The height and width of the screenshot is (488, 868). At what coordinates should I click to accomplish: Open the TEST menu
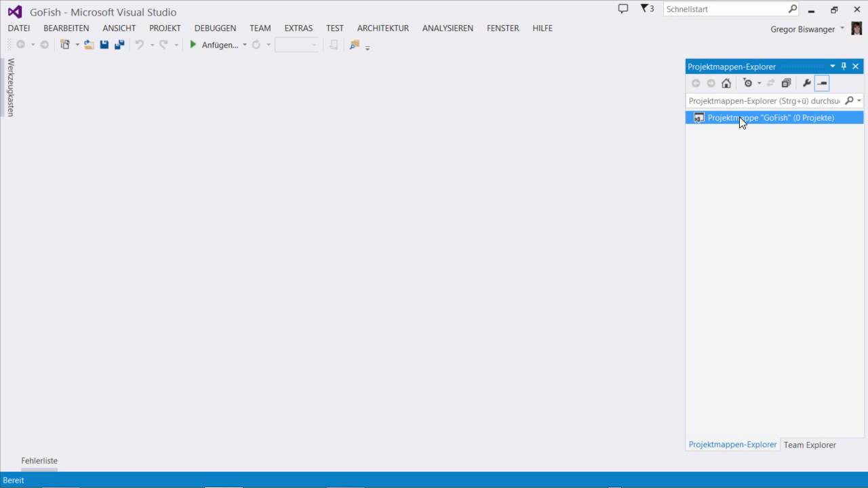[x=335, y=28]
